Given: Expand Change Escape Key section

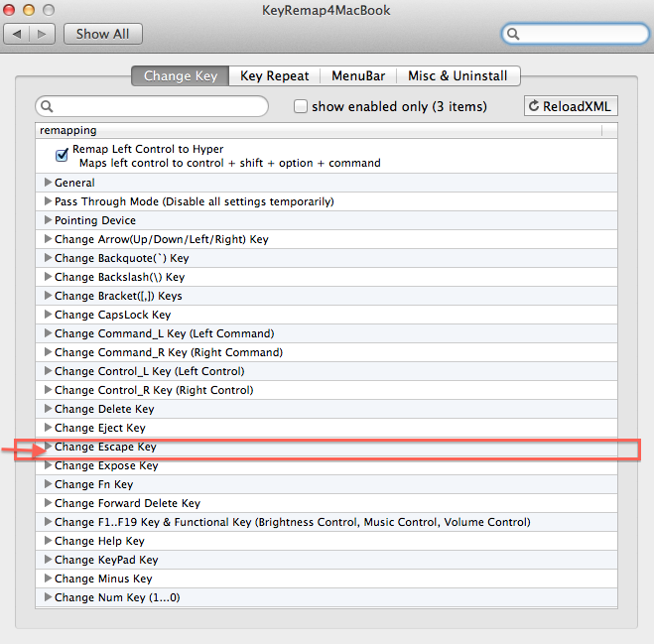Looking at the screenshot, I should 47,447.
